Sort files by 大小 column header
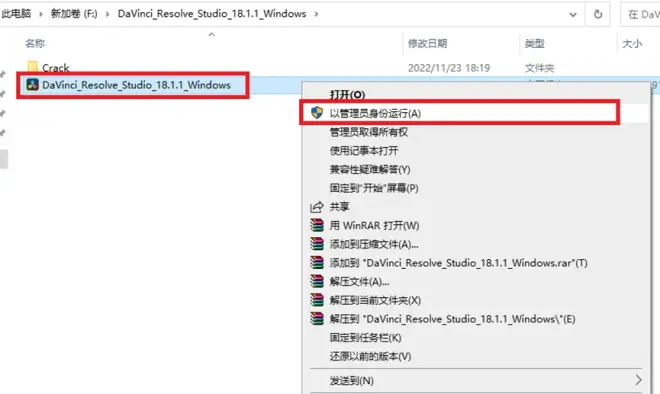Screen dimensions: 660x394 [632, 43]
